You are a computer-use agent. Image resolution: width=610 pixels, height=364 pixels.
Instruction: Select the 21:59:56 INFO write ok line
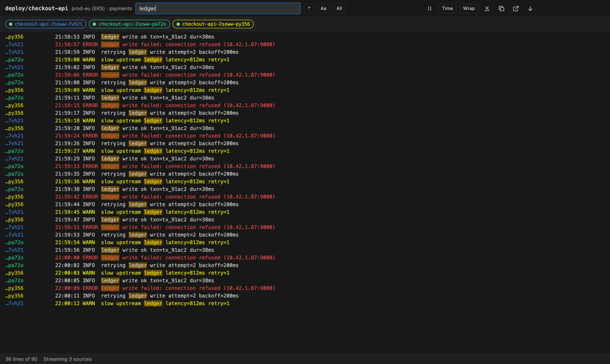(305, 250)
